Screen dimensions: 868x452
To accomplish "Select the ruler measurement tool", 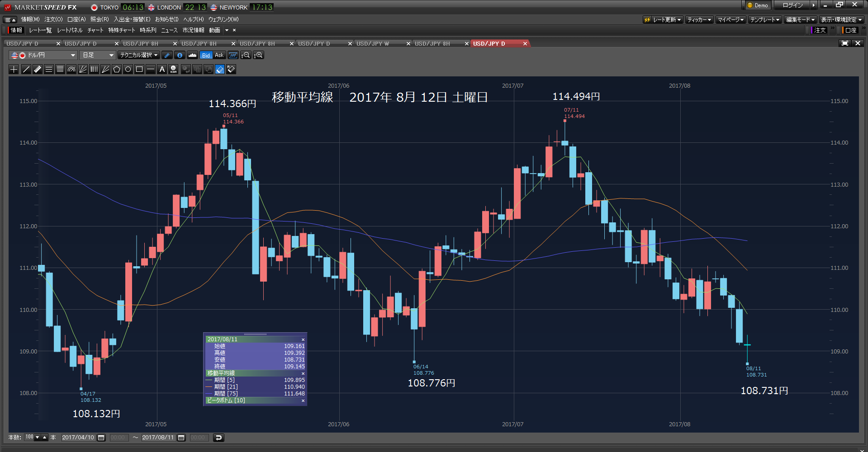I will [x=38, y=69].
